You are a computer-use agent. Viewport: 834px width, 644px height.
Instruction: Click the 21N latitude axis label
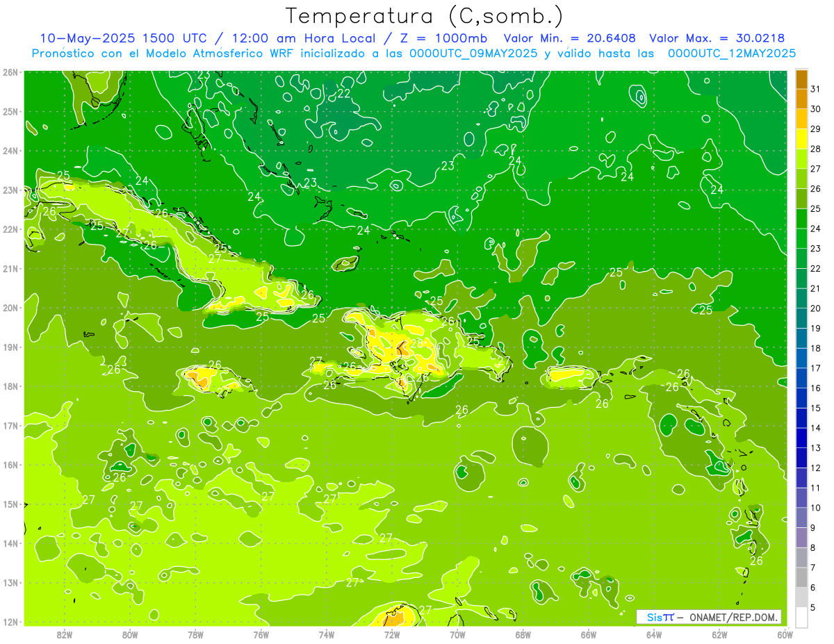coord(11,268)
